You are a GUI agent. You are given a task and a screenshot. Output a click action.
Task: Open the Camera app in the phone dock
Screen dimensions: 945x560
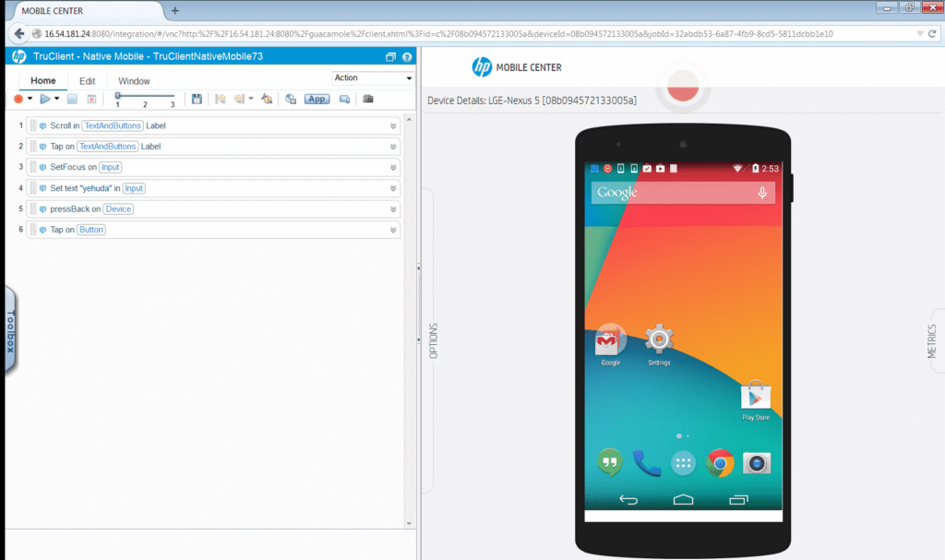[757, 463]
